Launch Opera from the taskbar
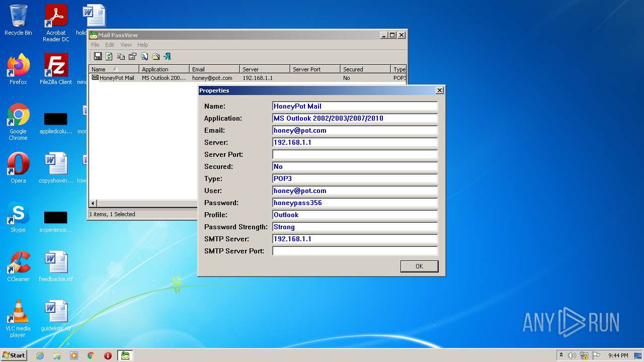This screenshot has height=362, width=644. click(x=108, y=355)
